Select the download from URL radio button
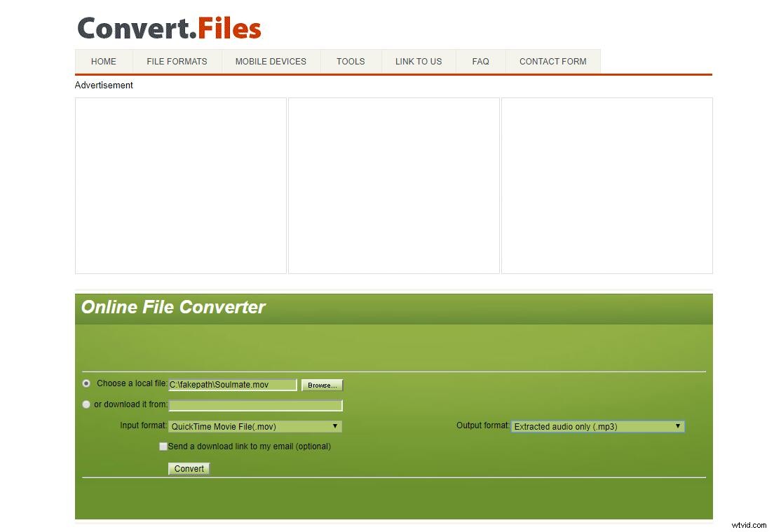The image size is (781, 532). 86,404
